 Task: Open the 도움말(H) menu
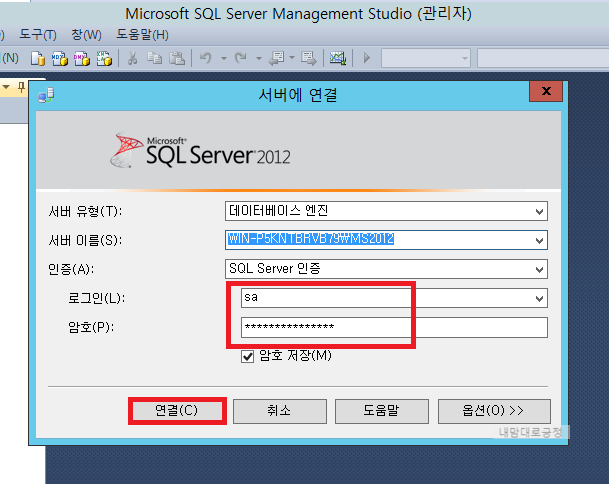[x=143, y=35]
